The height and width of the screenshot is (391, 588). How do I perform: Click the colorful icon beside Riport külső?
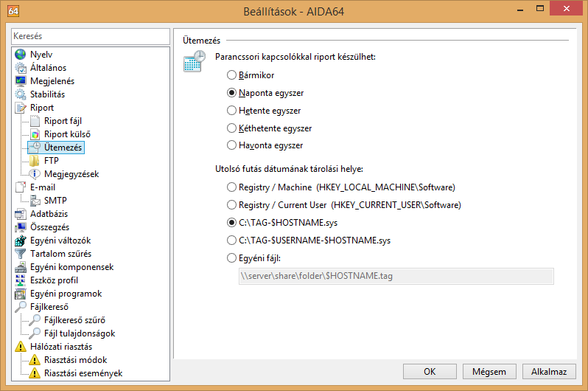click(x=35, y=134)
